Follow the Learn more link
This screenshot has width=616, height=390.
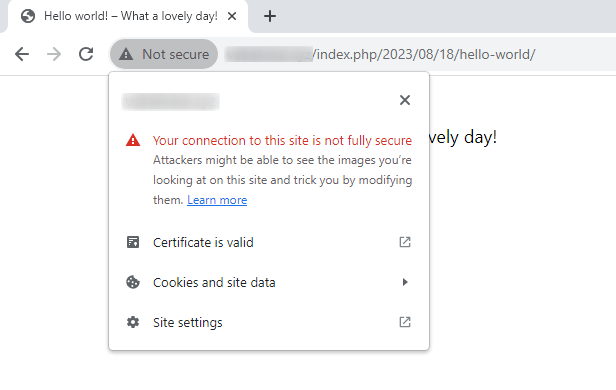tap(217, 200)
